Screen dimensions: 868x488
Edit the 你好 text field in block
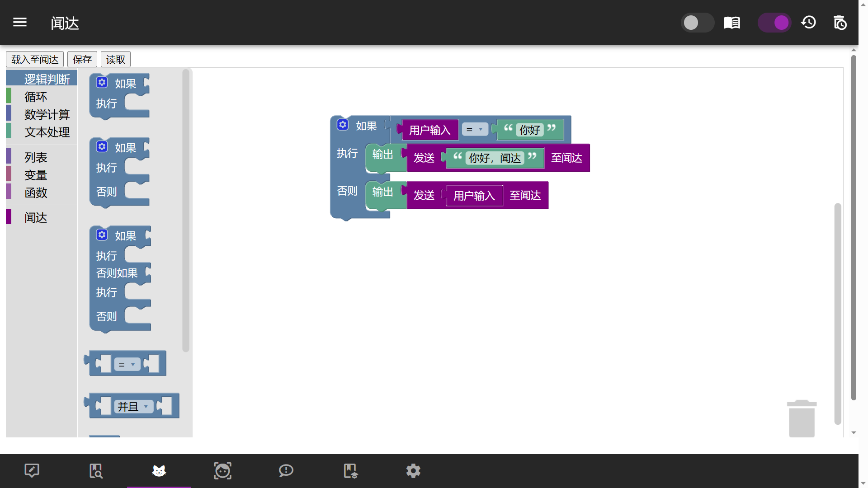tap(530, 130)
